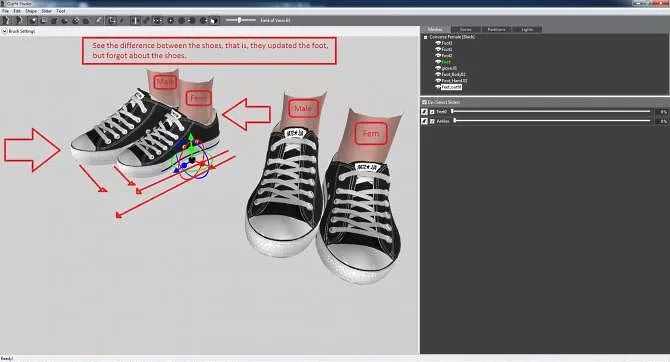Switch to the Lights tab
The image size is (670, 362).
tap(527, 29)
